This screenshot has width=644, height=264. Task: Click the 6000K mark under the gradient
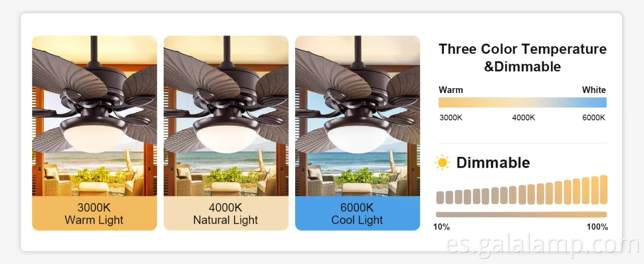click(x=594, y=117)
